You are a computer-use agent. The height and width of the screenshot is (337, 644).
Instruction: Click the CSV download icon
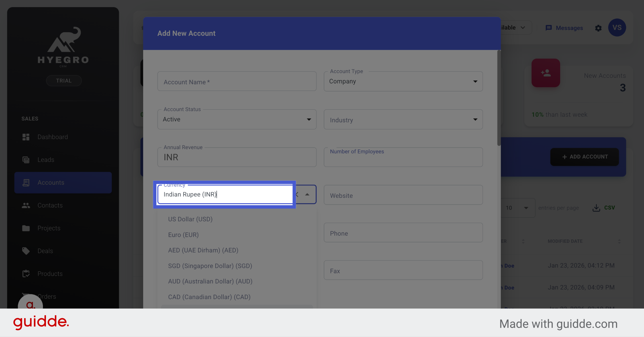tap(596, 208)
